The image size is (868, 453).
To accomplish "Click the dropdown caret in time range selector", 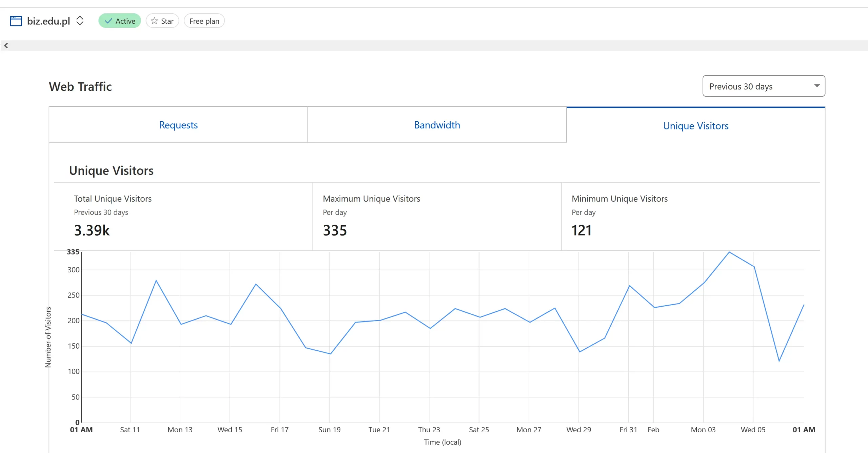I will (x=817, y=86).
